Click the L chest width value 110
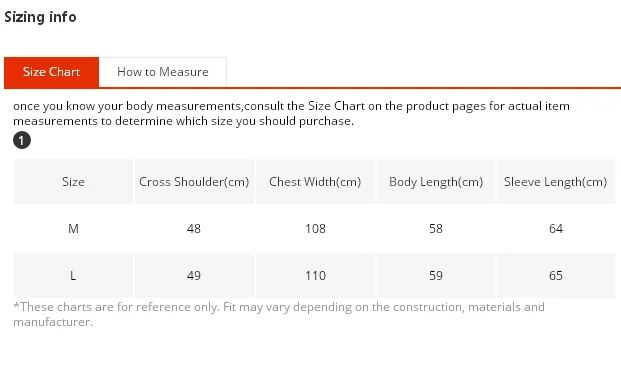Viewport: 621px width, 387px height. coord(315,275)
